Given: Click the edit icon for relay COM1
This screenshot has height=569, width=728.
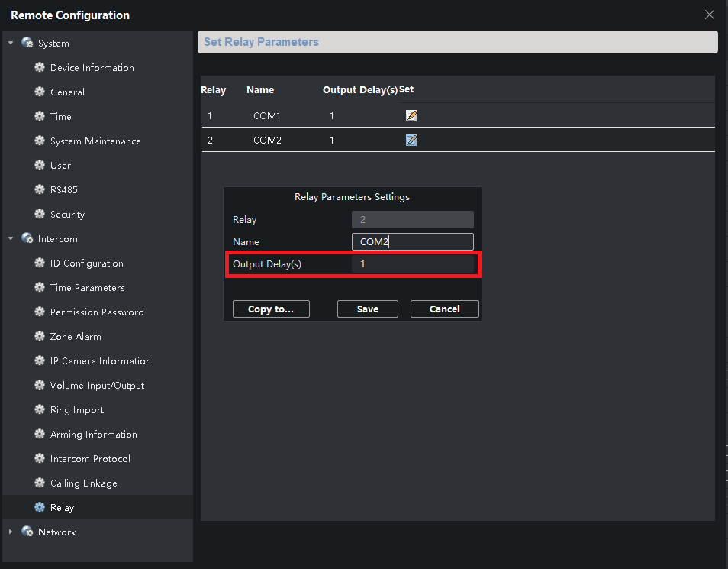Looking at the screenshot, I should pos(411,116).
